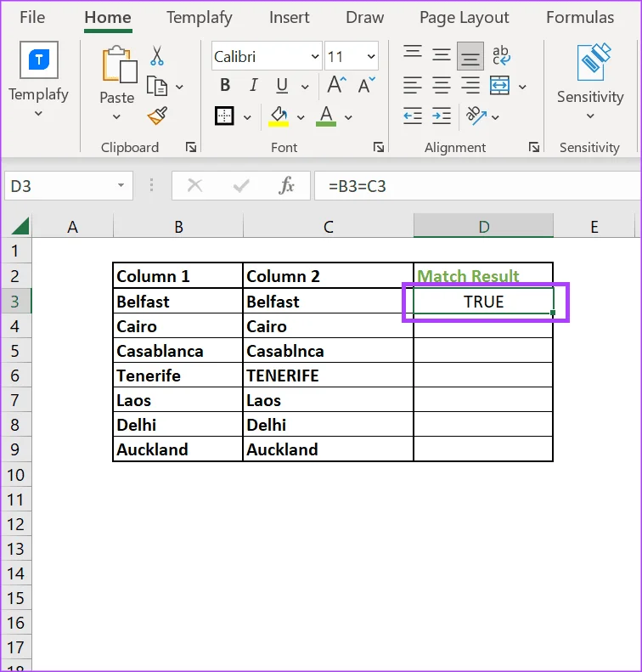This screenshot has height=672, width=642.
Task: Middle align cell contents
Action: [x=441, y=55]
